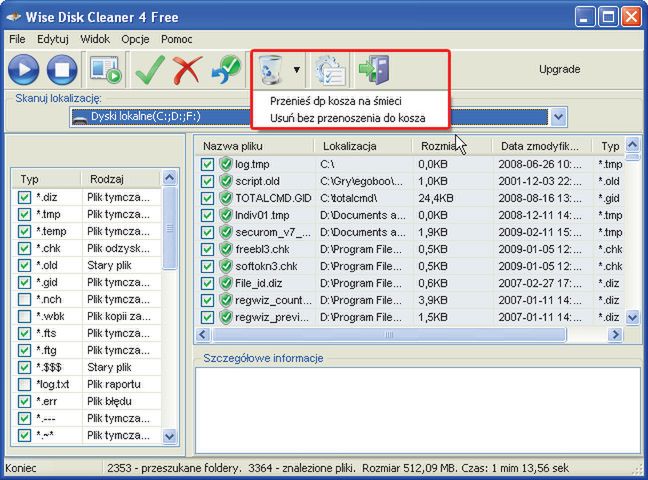Viewport: 648px width, 480px height.
Task: Click the drive icon in location combo
Action: click(79, 118)
